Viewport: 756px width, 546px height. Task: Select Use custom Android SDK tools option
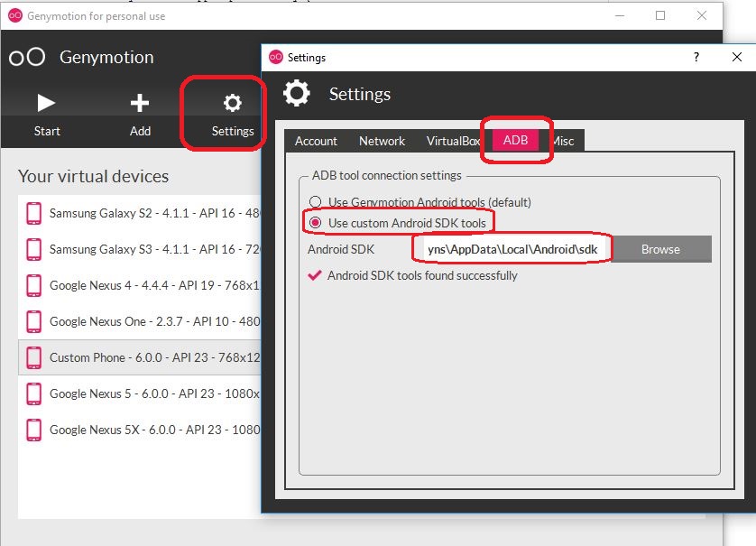tap(397, 223)
